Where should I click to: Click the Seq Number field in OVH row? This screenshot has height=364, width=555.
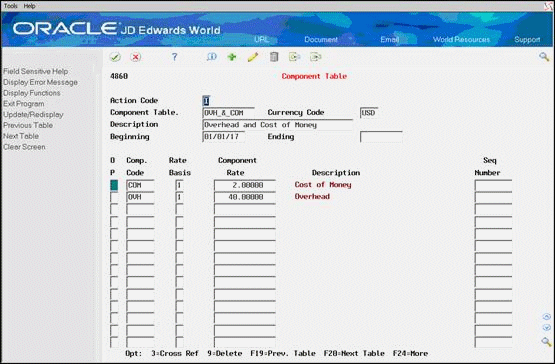493,197
